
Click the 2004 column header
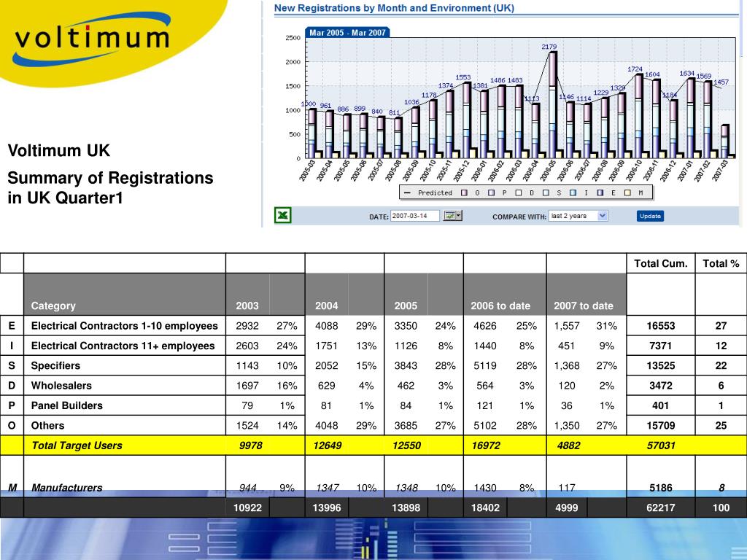point(326,306)
